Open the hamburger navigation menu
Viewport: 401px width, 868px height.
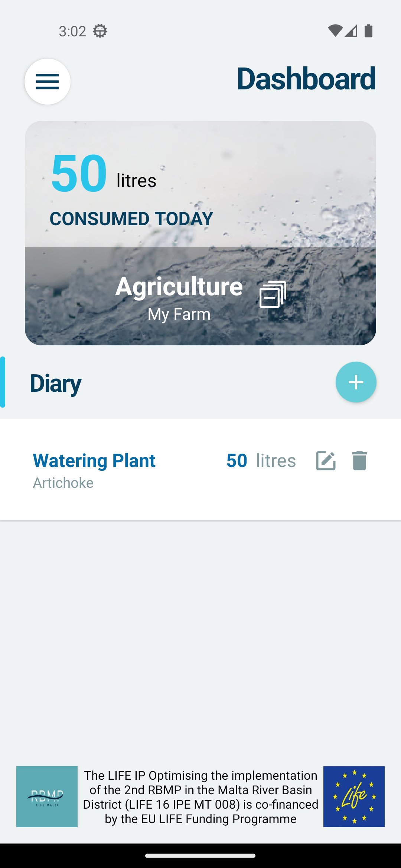pos(48,82)
